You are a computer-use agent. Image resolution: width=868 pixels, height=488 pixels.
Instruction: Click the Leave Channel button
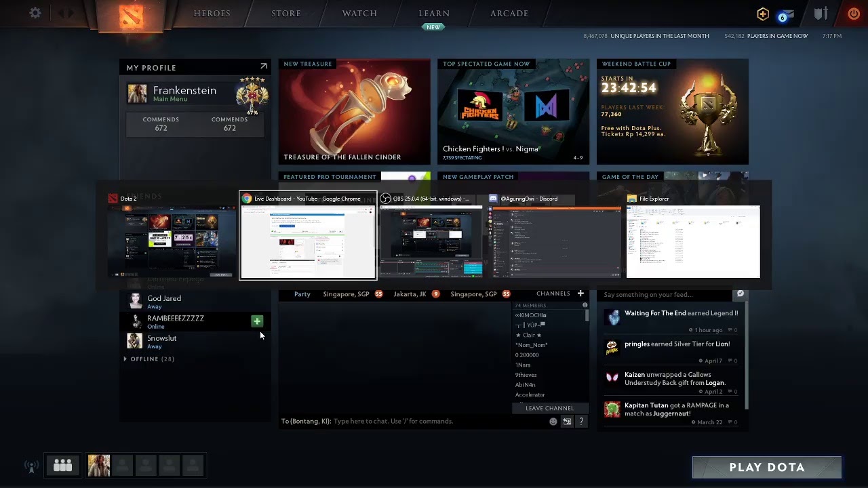pos(549,408)
